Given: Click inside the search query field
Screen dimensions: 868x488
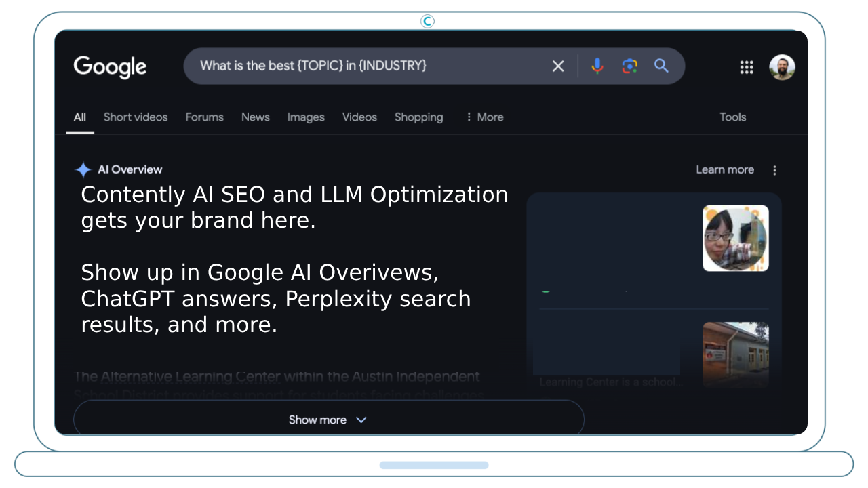Looking at the screenshot, I should coord(366,66).
